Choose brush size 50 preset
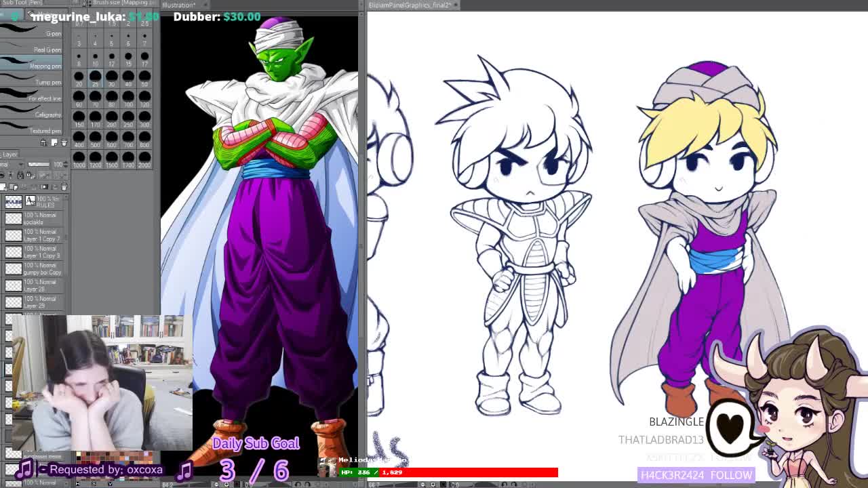Image resolution: width=868 pixels, height=488 pixels. click(144, 79)
